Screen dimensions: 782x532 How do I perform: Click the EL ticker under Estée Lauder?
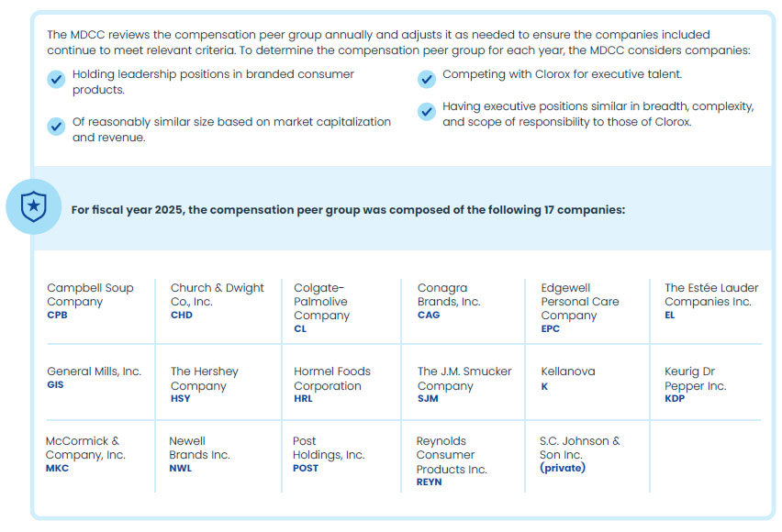tap(670, 316)
